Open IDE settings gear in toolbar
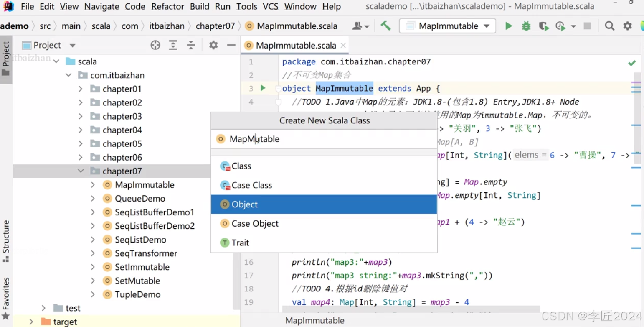Image resolution: width=644 pixels, height=327 pixels. 627,26
